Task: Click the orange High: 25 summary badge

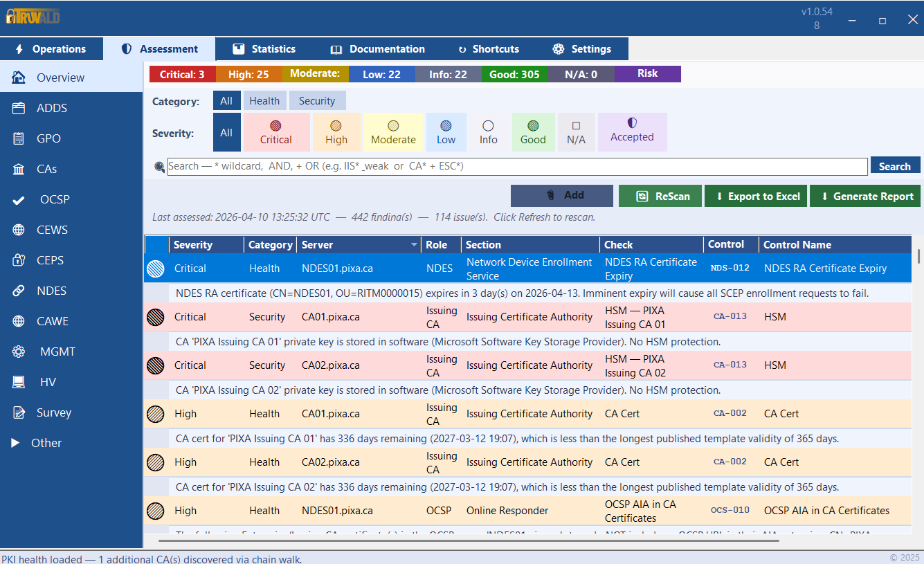Action: click(248, 74)
